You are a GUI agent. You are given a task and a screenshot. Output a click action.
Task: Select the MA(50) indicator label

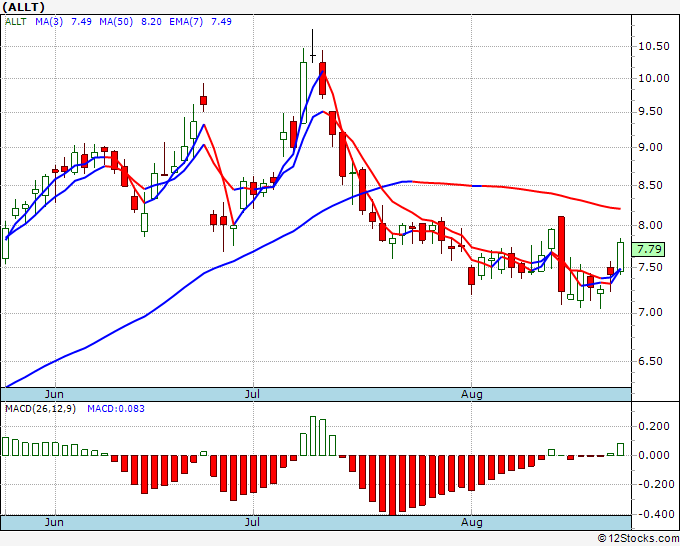[x=116, y=22]
